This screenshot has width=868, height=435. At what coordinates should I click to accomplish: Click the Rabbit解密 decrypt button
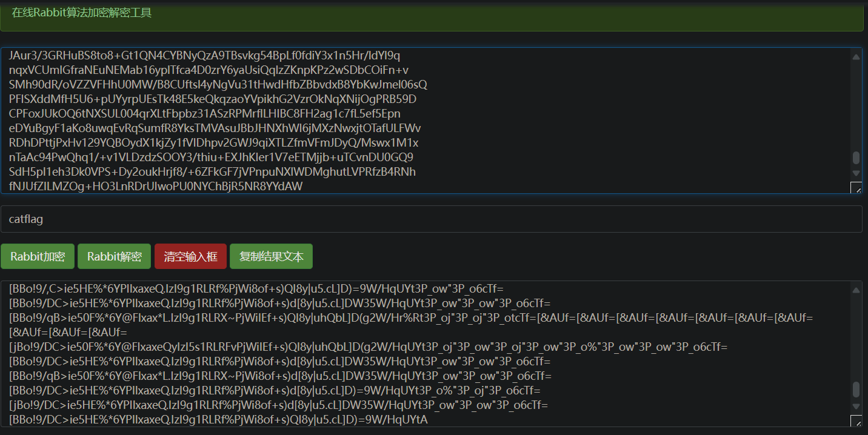pos(114,256)
